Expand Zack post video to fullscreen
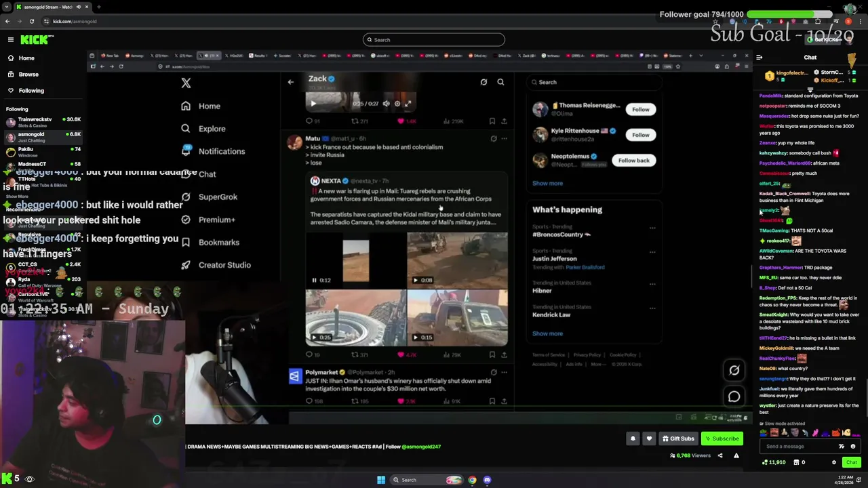 (x=408, y=104)
